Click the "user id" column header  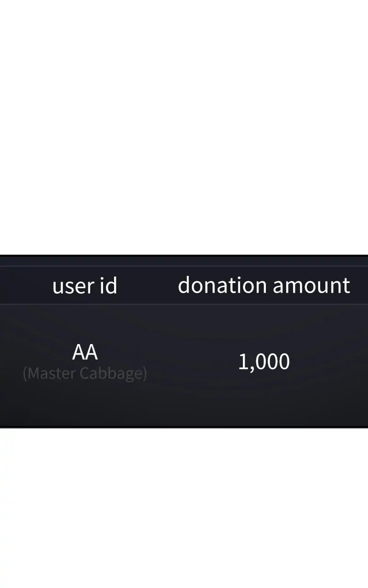click(85, 286)
